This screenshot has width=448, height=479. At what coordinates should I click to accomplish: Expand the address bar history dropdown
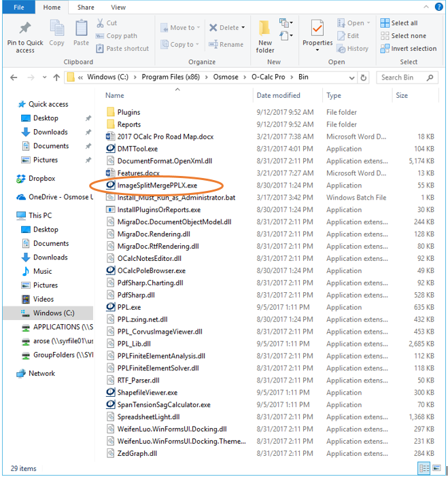351,78
